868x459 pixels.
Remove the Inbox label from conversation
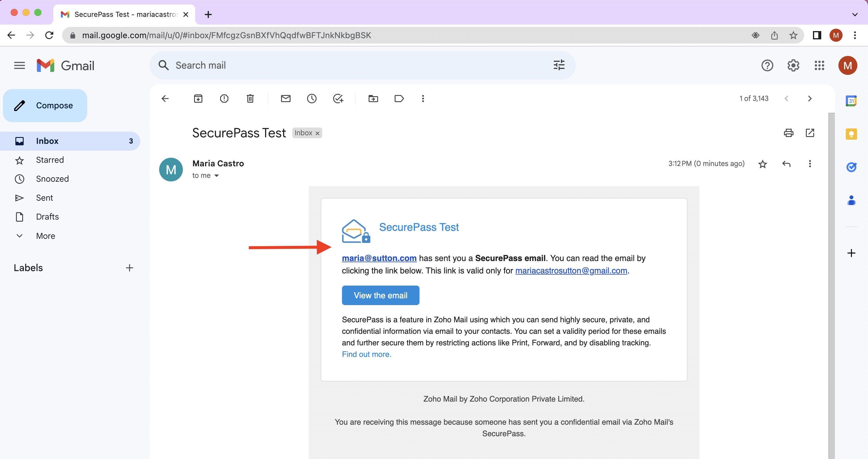[317, 133]
